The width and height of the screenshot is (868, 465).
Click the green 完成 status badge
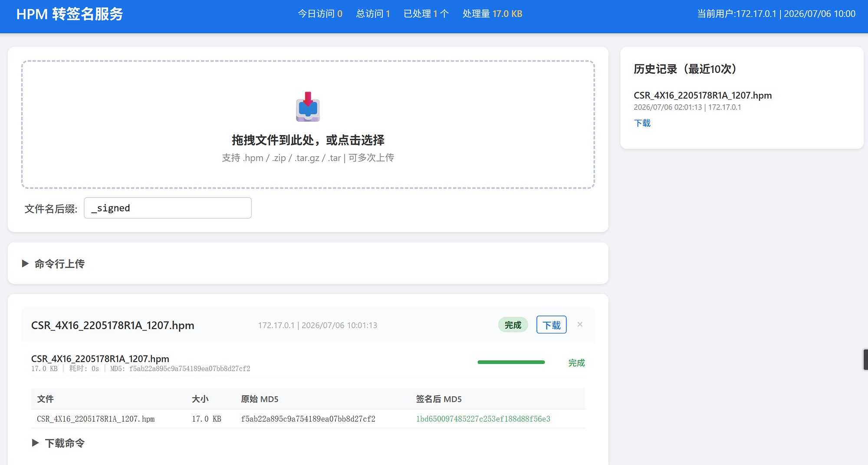513,325
